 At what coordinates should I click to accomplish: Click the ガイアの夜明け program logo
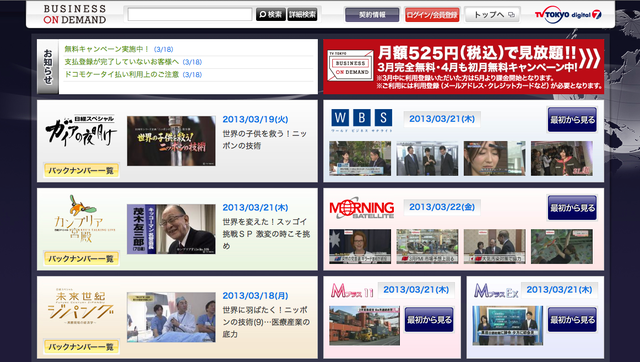80,131
